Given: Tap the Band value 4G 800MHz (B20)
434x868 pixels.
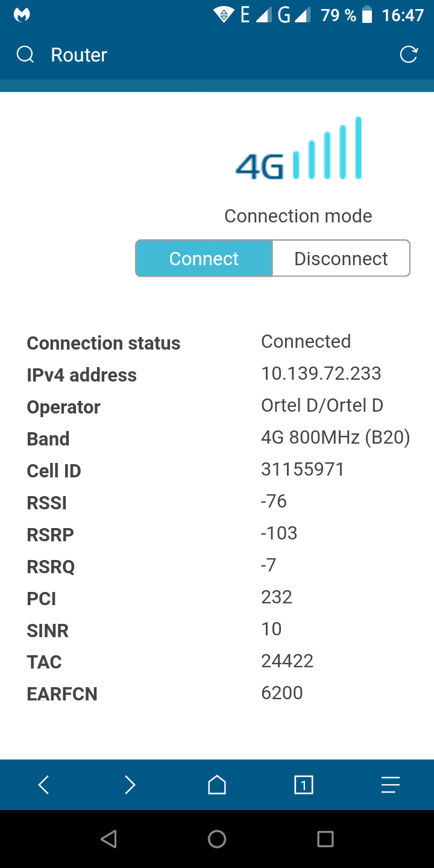Looking at the screenshot, I should pos(335,437).
